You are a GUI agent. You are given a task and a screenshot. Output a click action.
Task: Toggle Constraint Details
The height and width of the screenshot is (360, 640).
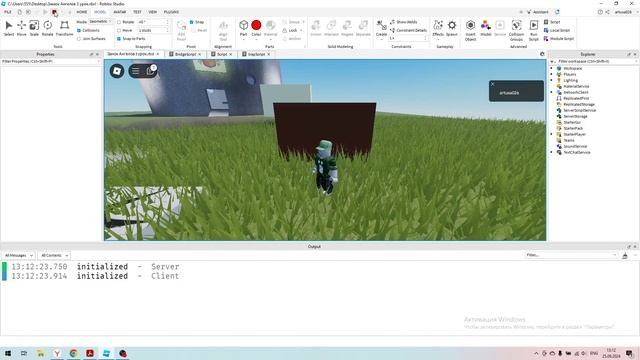(x=408, y=30)
